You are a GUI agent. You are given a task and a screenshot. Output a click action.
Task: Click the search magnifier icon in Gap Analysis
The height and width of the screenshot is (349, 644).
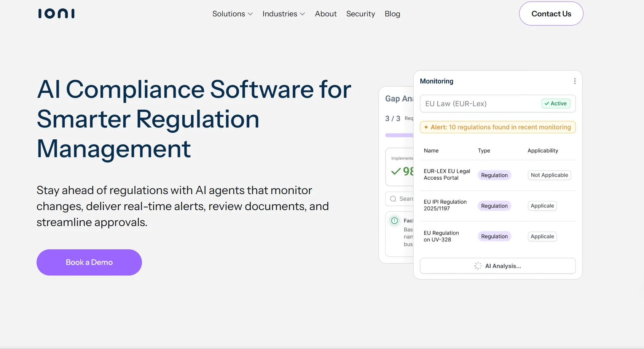[393, 199]
